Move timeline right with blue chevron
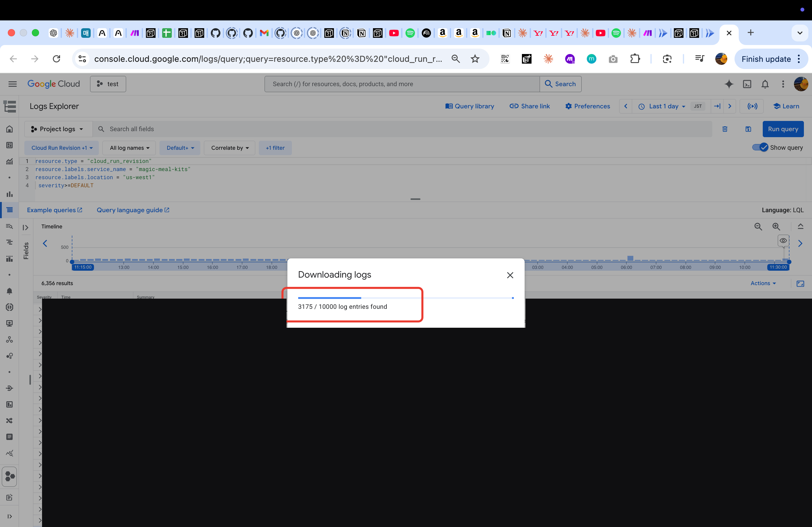812x527 pixels. [x=800, y=243]
